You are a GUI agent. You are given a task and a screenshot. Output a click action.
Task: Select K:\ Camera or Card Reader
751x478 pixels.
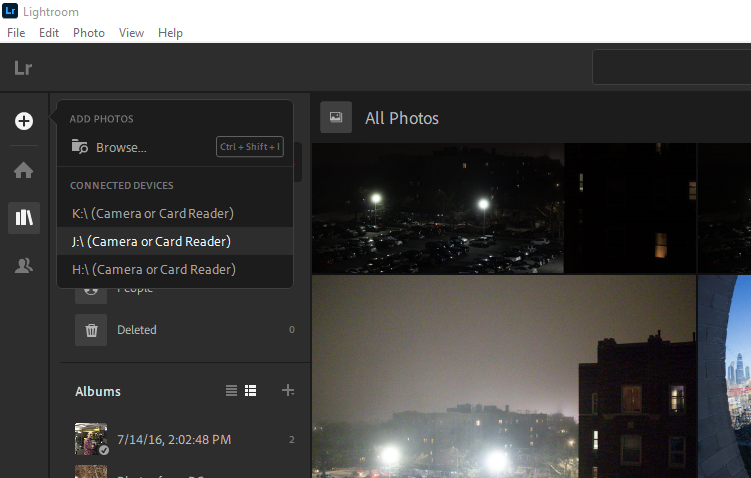pos(153,213)
